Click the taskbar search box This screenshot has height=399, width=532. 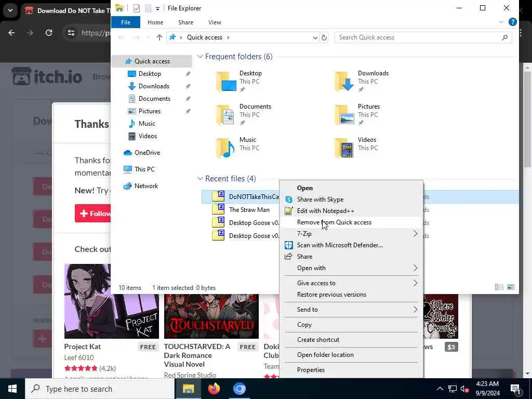[100, 389]
